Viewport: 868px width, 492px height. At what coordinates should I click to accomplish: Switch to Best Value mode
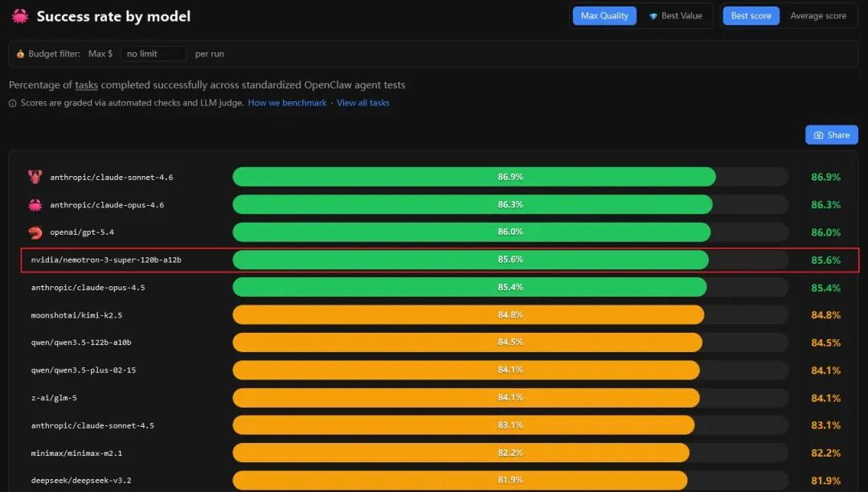coord(675,15)
